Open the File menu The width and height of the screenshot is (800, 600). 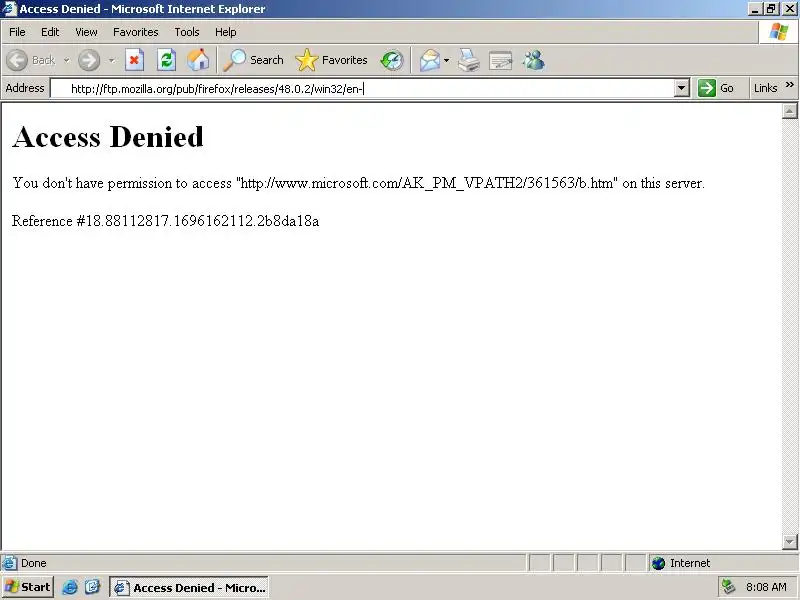(17, 32)
